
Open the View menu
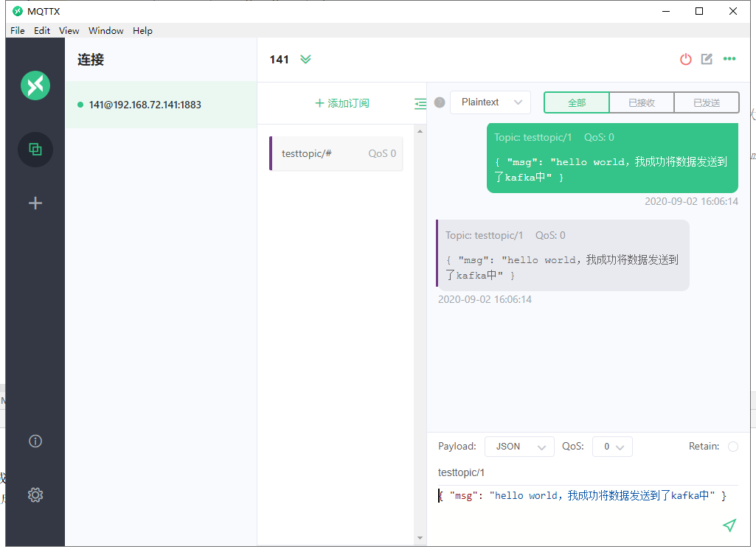[x=69, y=30]
